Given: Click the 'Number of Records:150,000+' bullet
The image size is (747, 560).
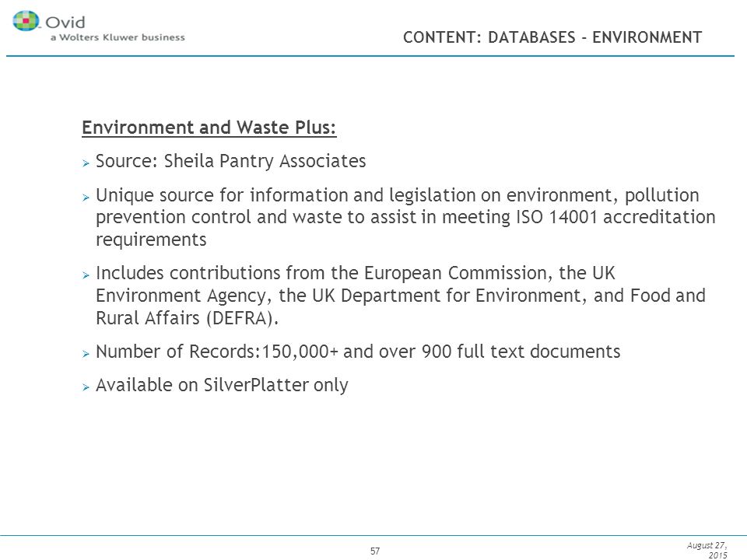Looking at the screenshot, I should 358,352.
